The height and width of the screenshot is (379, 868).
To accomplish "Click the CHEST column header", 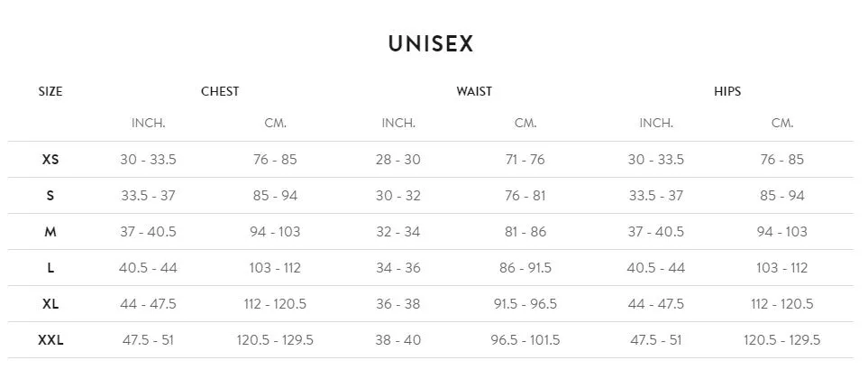I will [x=220, y=91].
